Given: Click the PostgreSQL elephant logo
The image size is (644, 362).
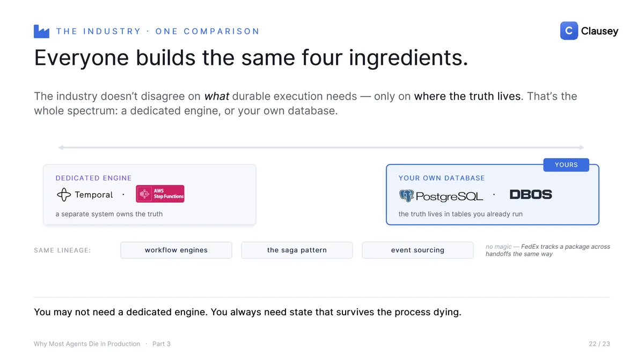Looking at the screenshot, I should tap(406, 196).
